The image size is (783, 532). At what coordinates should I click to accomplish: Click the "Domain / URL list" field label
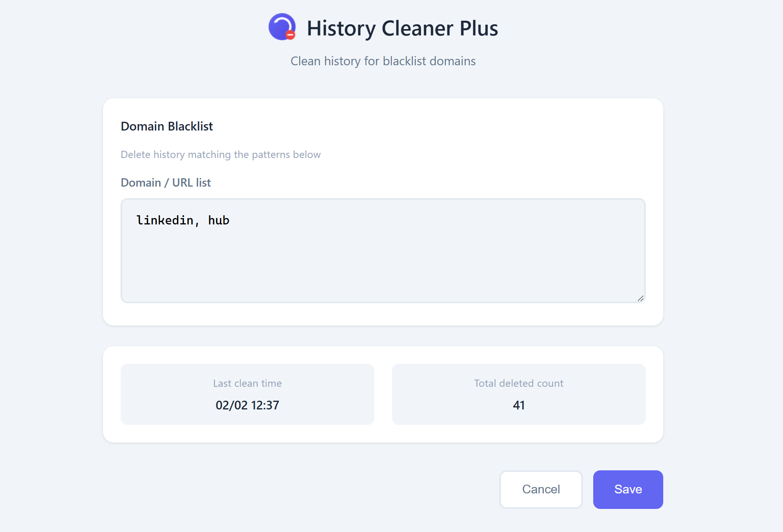click(166, 183)
